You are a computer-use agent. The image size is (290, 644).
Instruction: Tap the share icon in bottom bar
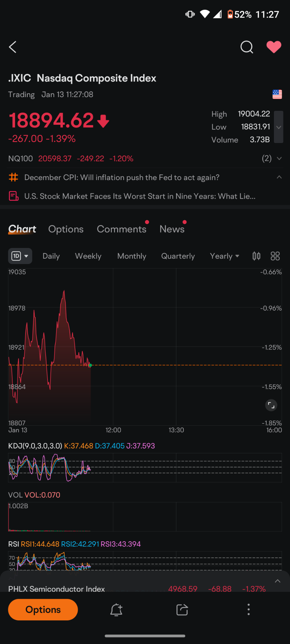[x=182, y=610]
